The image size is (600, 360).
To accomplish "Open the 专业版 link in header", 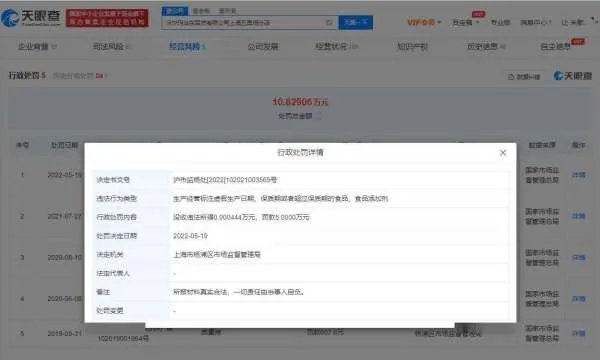I will [500, 23].
